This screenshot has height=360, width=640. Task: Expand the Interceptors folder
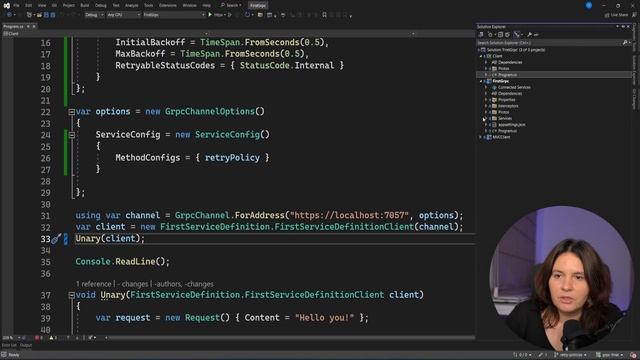click(486, 106)
